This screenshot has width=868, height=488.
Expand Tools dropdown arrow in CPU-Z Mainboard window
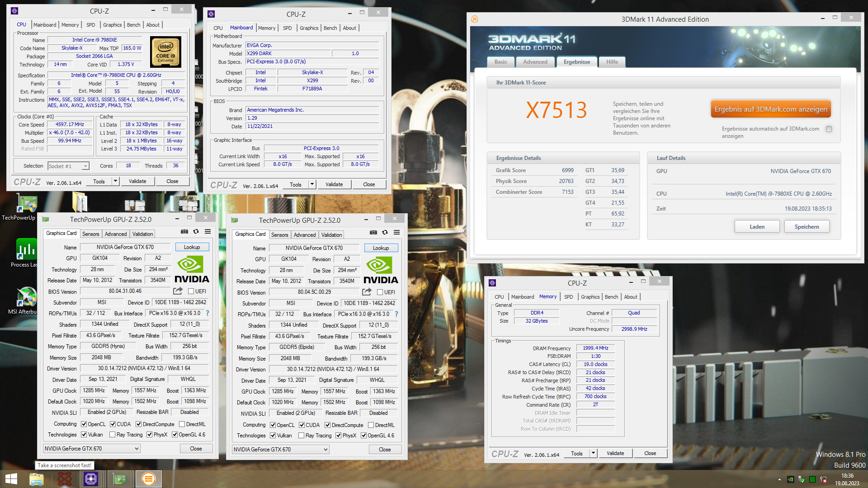(312, 184)
